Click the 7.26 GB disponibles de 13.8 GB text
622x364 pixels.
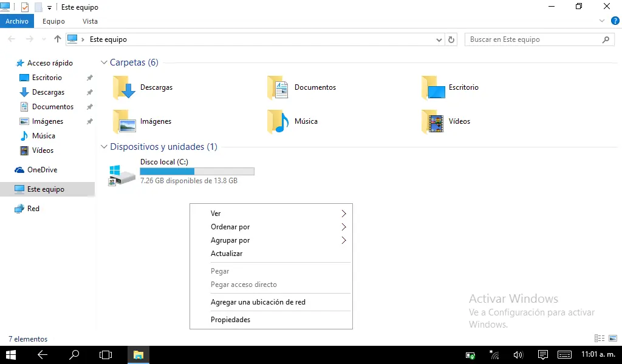click(x=189, y=181)
